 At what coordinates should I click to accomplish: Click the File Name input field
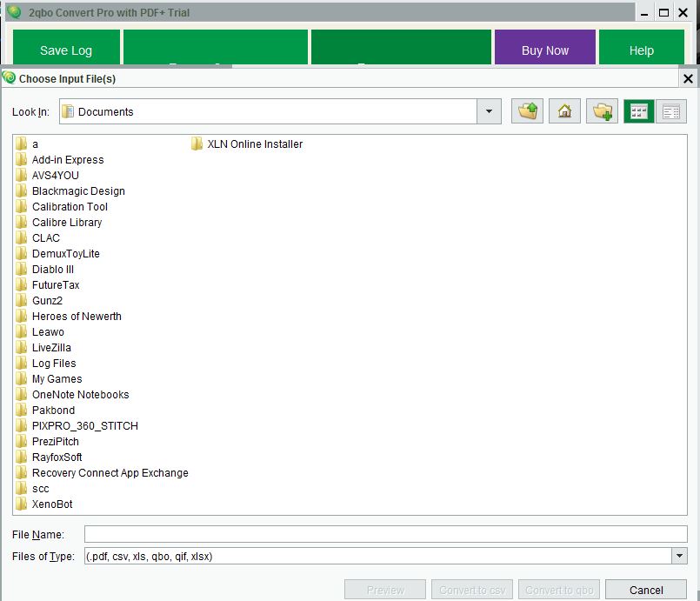pos(386,534)
